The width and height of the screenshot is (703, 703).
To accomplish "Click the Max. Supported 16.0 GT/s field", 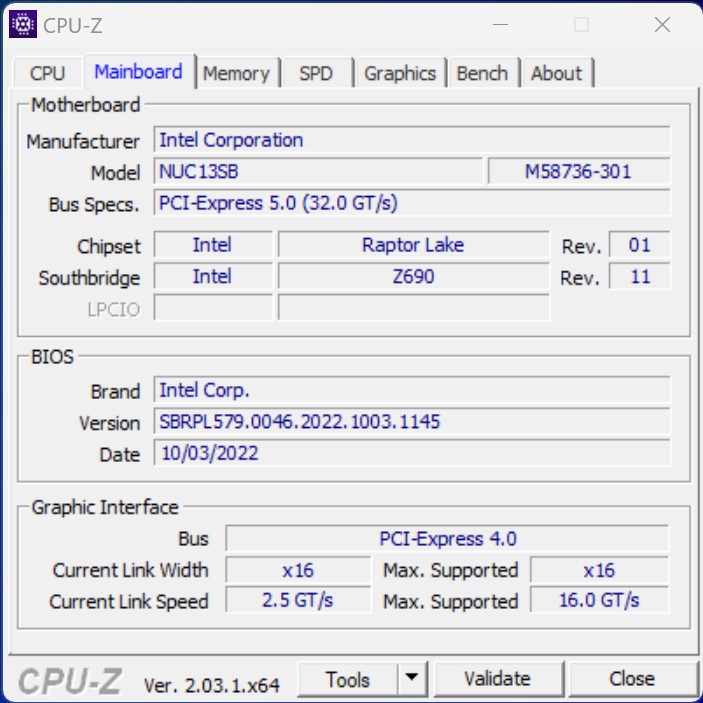I will [599, 600].
